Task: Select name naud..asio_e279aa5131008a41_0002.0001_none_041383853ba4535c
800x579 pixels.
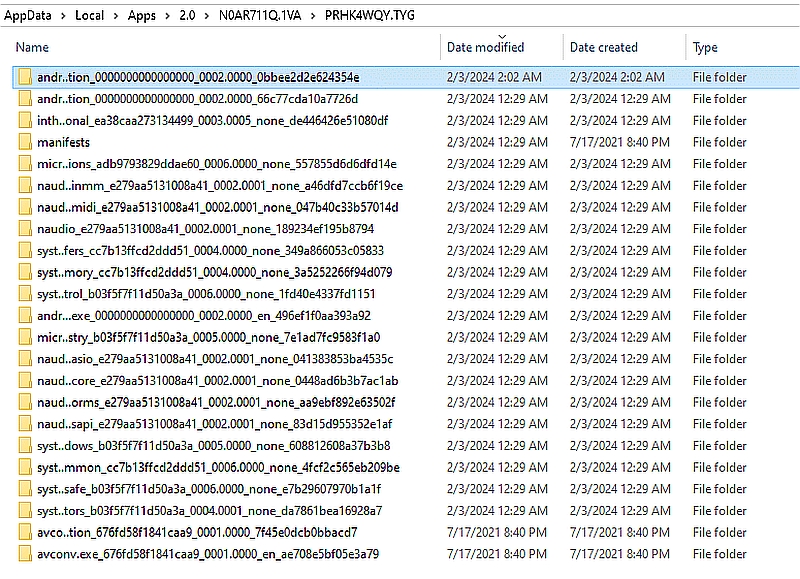Action: pos(215,359)
